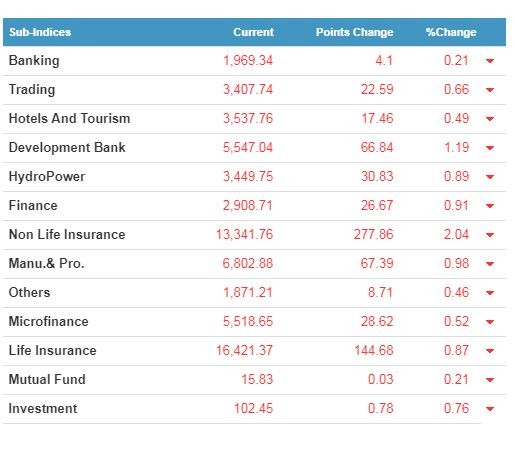This screenshot has width=515, height=450.
Task: Click the red down arrow beside Trading
Action: (x=490, y=90)
